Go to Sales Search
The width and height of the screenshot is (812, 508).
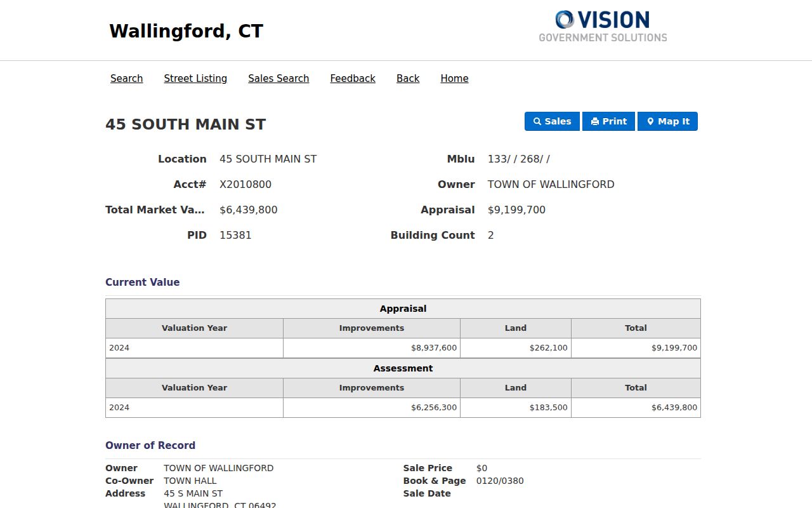point(278,78)
